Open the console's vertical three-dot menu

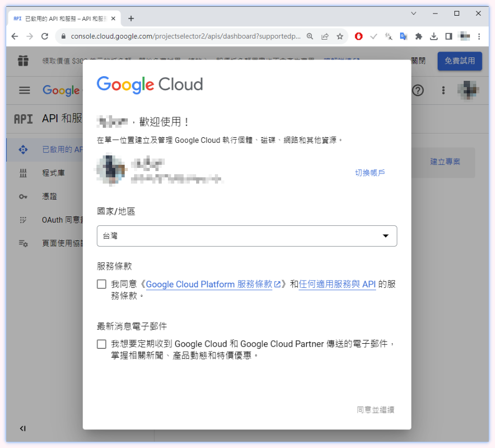click(x=443, y=90)
